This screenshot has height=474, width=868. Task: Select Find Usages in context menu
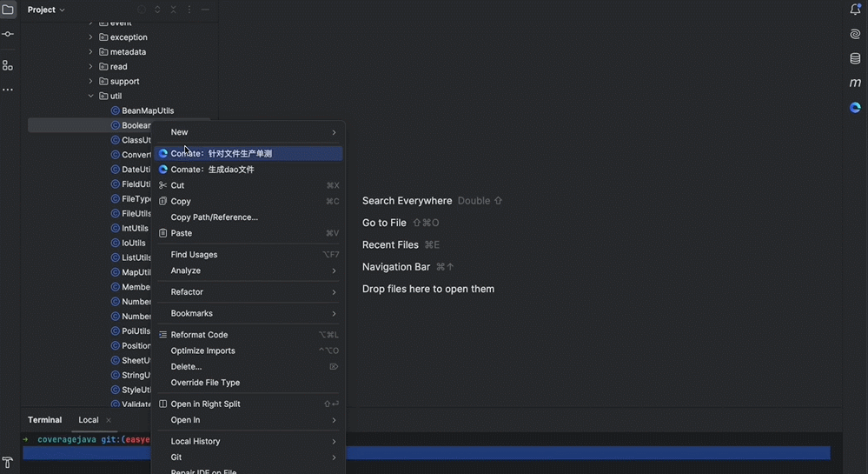[x=194, y=255]
